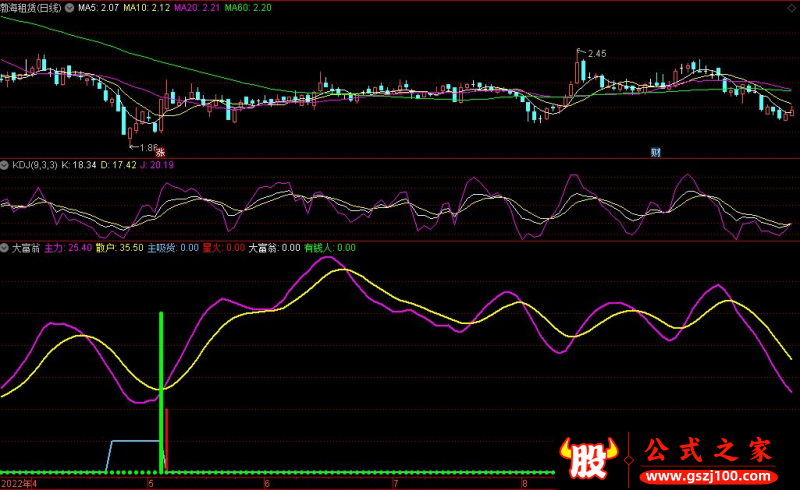Open the gear icon beside 大富翁 indicator
Viewport: 800px width, 490px height.
click(4, 247)
